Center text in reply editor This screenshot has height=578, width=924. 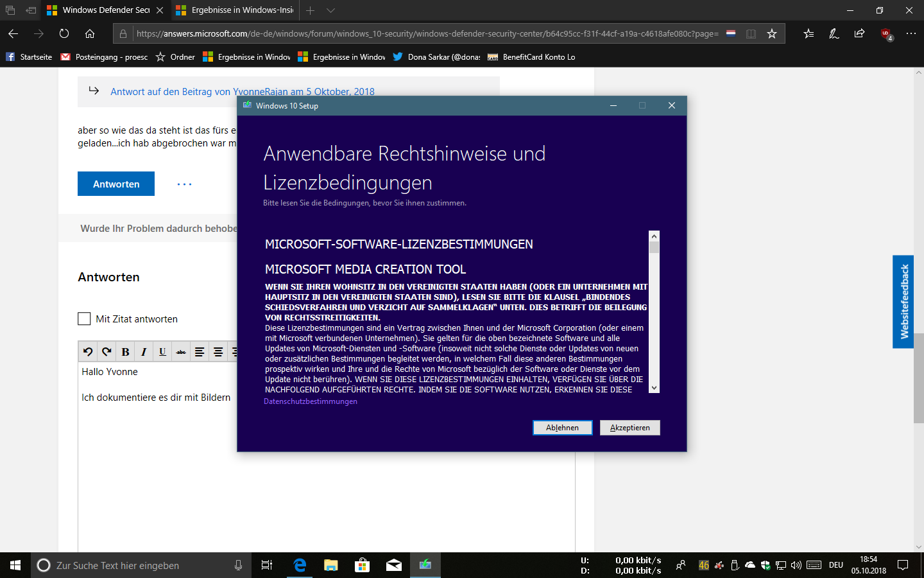[x=218, y=351]
